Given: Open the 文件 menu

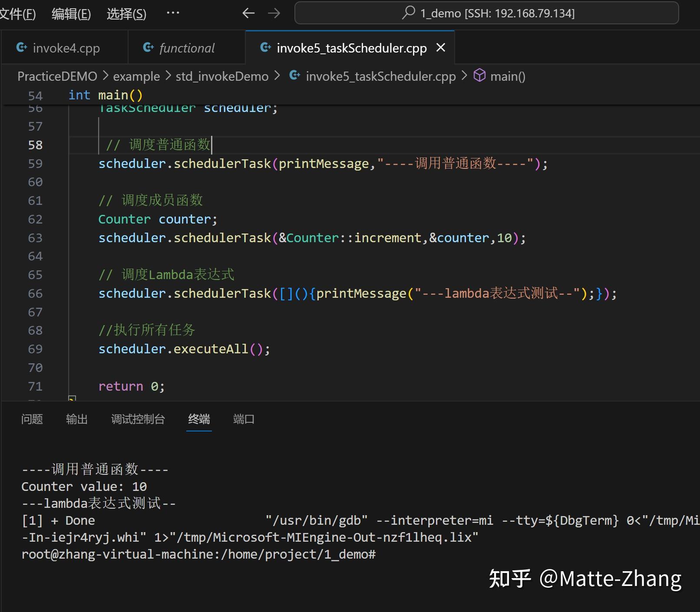Looking at the screenshot, I should pyautogui.click(x=19, y=13).
